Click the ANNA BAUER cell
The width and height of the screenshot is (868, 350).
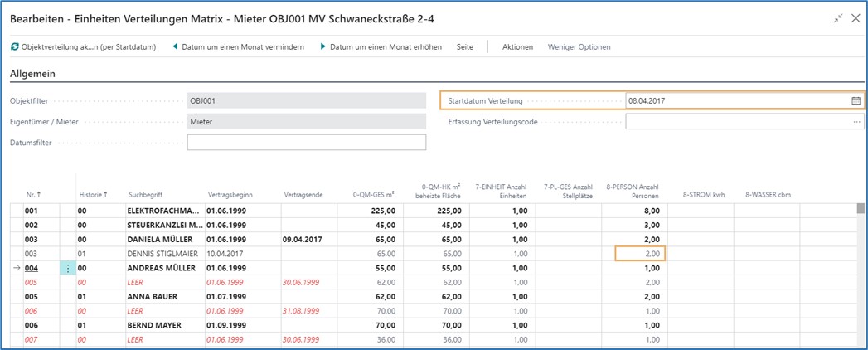point(164,297)
